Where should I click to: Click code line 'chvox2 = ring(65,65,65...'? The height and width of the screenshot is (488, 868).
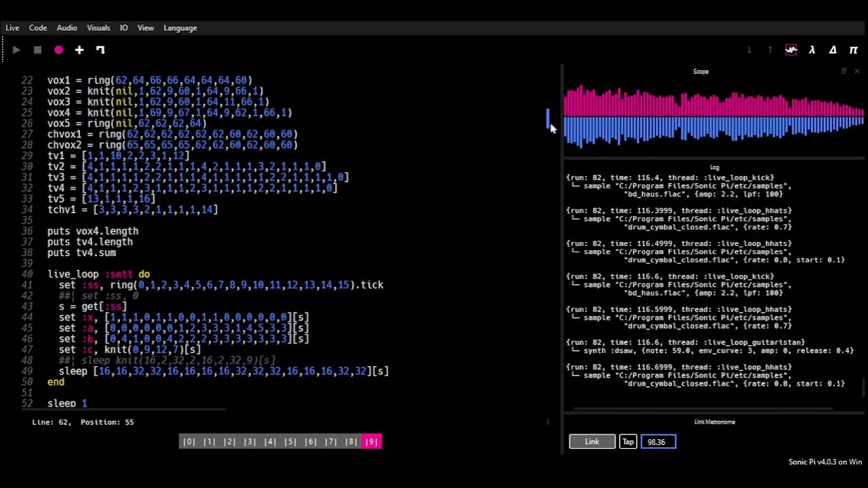pyautogui.click(x=172, y=145)
